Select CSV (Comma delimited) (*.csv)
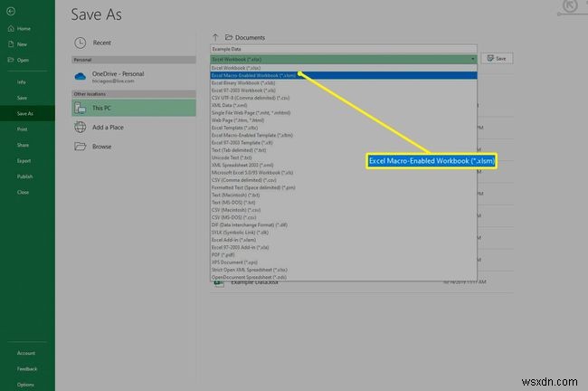The width and height of the screenshot is (588, 391). click(x=343, y=180)
